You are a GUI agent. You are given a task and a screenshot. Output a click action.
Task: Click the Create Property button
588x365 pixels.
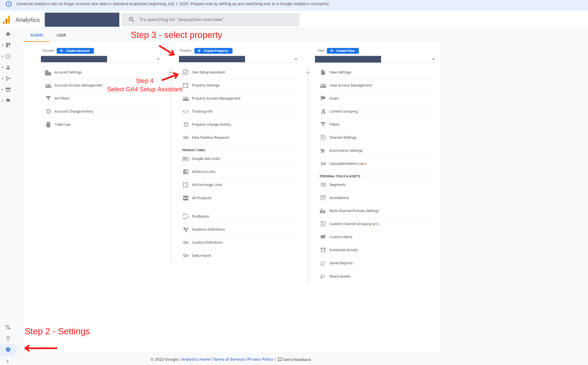[213, 51]
